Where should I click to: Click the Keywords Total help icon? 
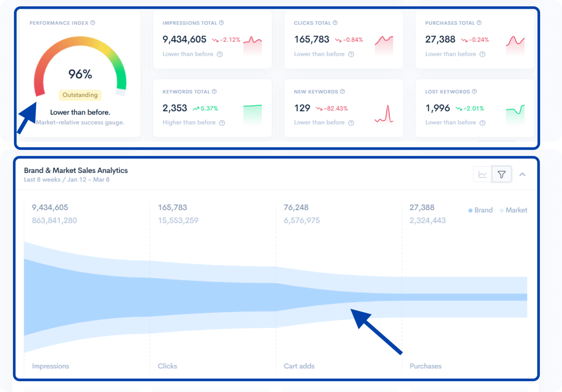[x=214, y=91]
